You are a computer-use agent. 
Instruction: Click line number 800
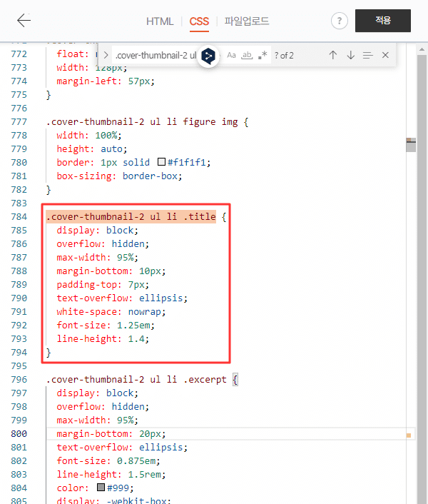tap(19, 433)
